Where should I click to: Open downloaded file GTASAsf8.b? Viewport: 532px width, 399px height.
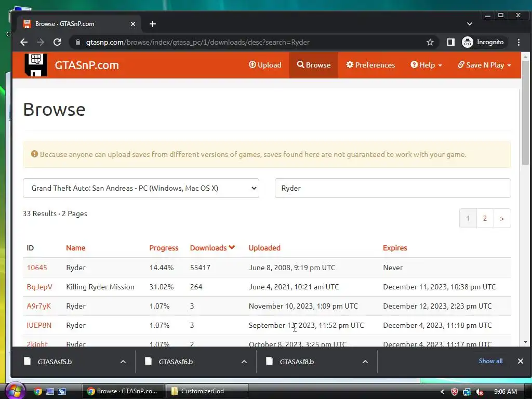tap(297, 362)
